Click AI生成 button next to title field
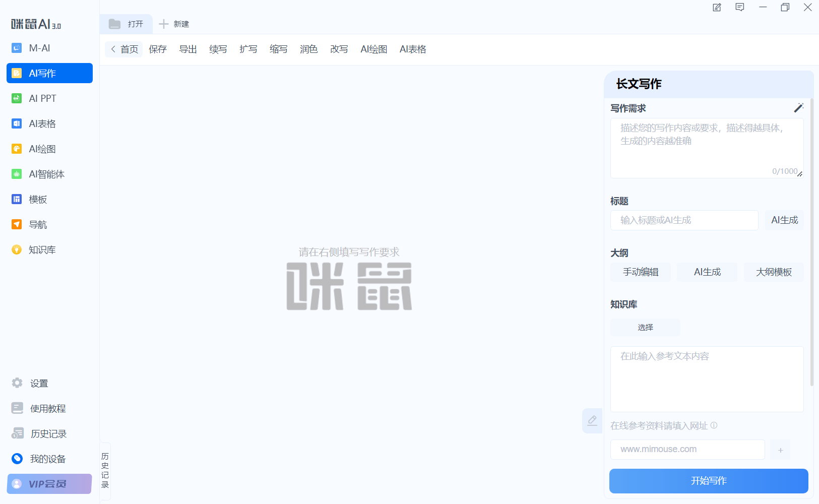This screenshot has height=504, width=819. [x=784, y=220]
